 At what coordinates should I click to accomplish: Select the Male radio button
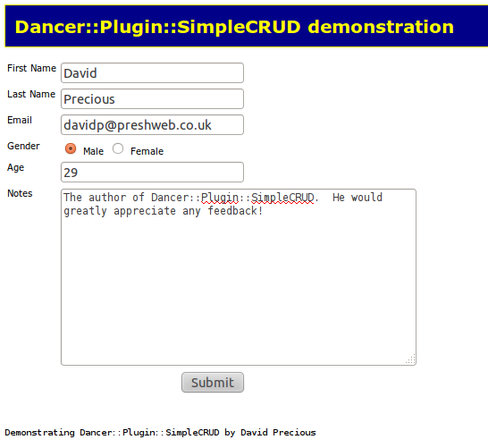point(71,148)
